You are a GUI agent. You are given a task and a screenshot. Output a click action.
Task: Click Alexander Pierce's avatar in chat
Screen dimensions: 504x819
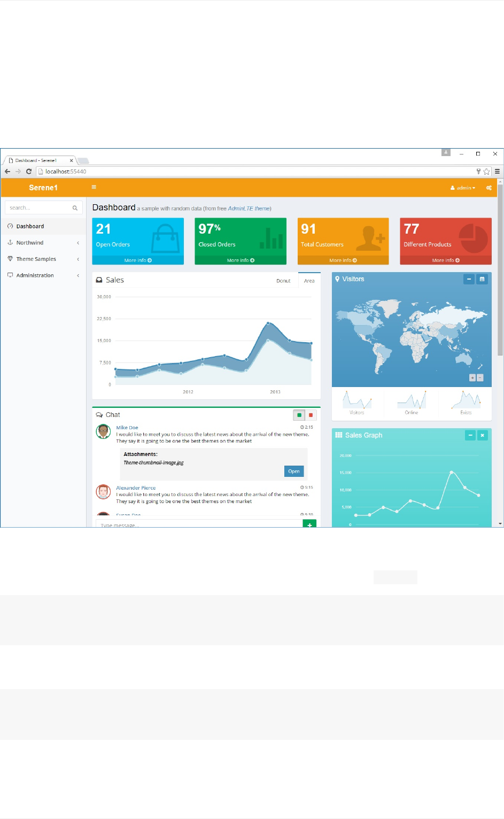[103, 491]
